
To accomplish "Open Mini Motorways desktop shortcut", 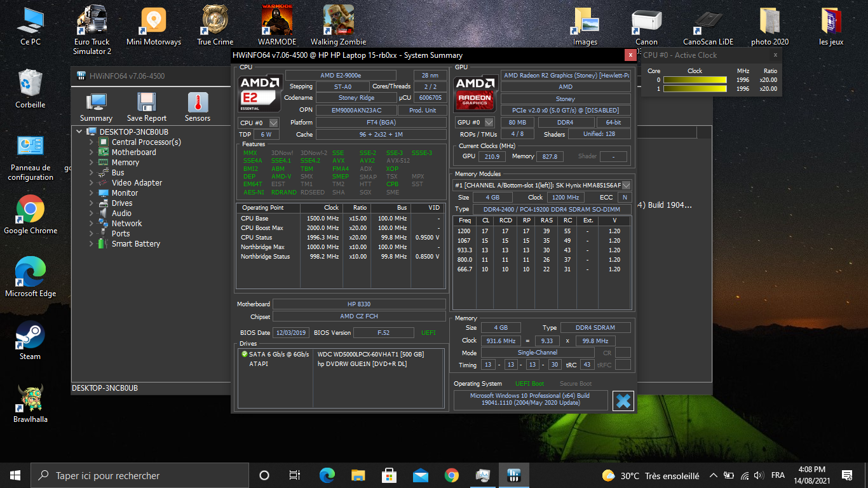I will 154,27.
